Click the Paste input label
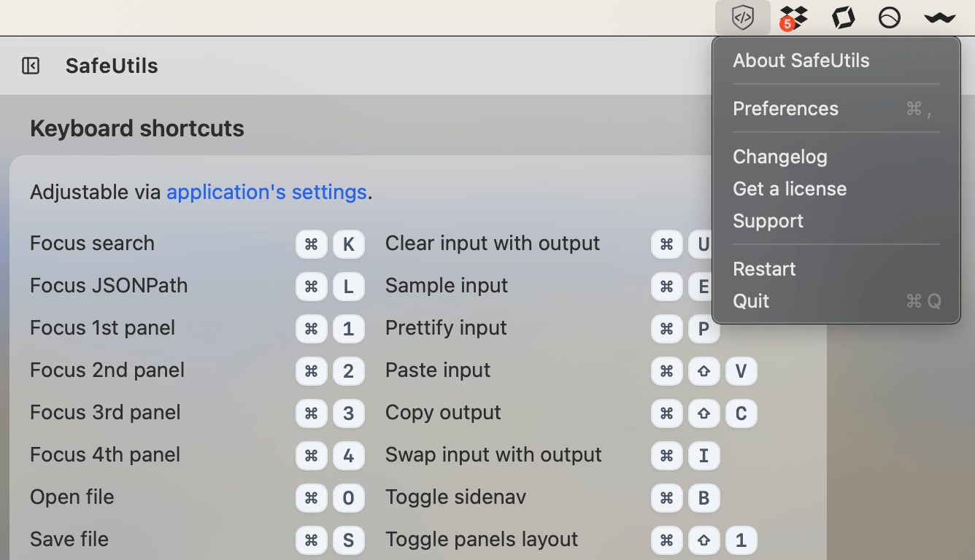The height and width of the screenshot is (560, 975). (438, 370)
